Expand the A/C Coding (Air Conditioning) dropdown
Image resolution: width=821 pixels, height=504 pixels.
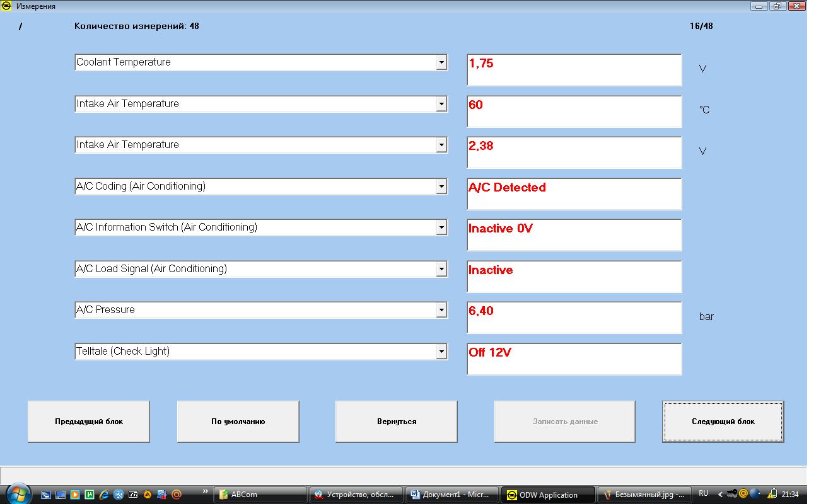441,186
